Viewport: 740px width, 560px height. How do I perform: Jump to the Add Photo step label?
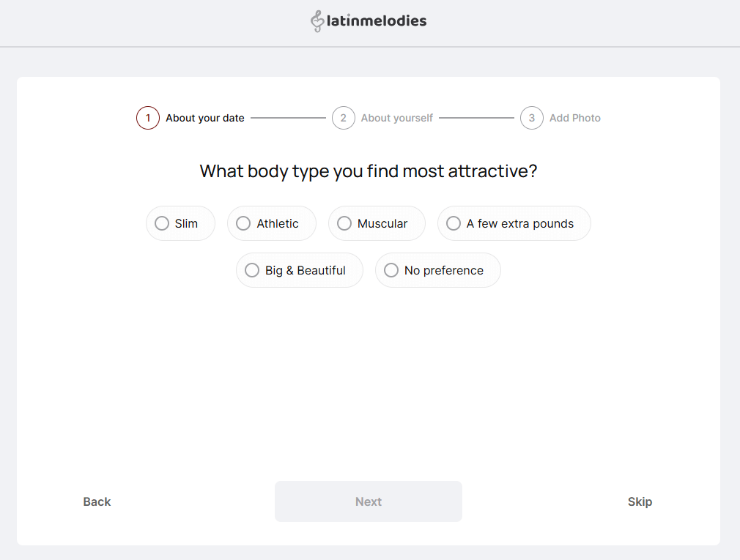(575, 118)
